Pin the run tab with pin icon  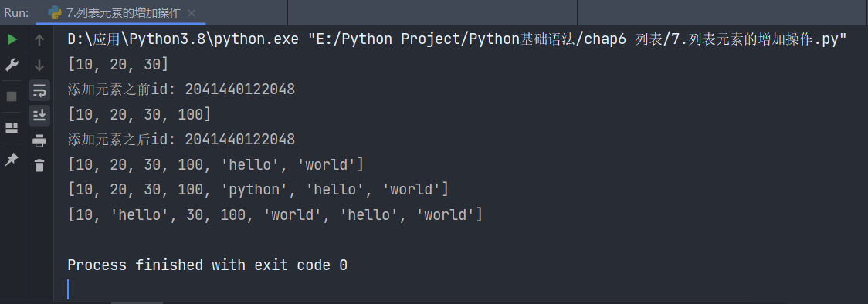[12, 160]
